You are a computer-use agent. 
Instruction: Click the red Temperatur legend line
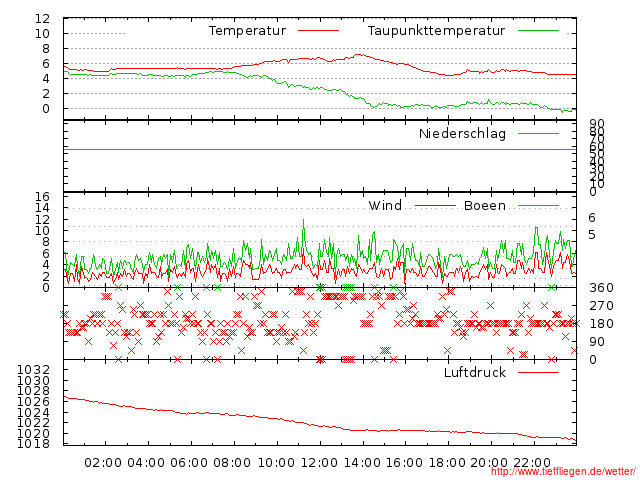coord(318,31)
